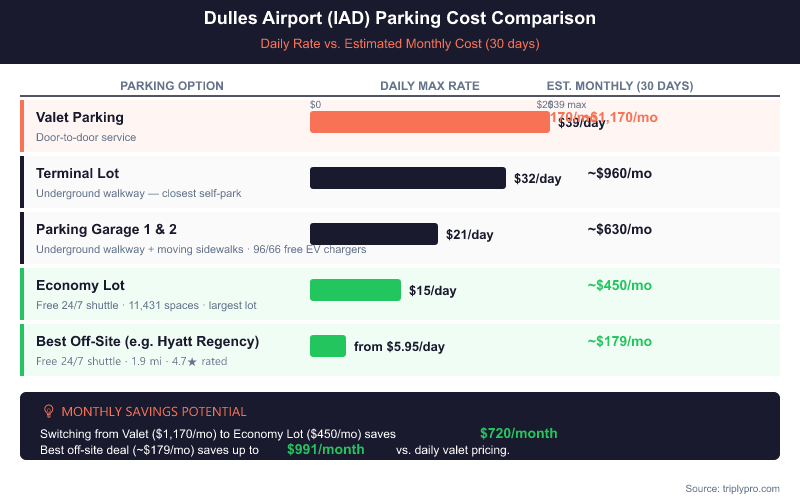Click the Dulles Airport Parking Cost Comparison title
The width and height of the screenshot is (800, 500).
[x=400, y=18]
